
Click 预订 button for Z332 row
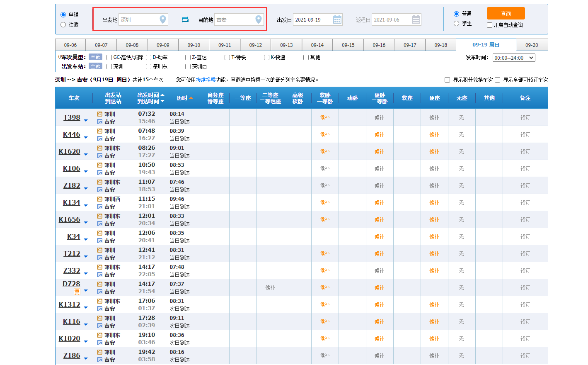click(525, 270)
